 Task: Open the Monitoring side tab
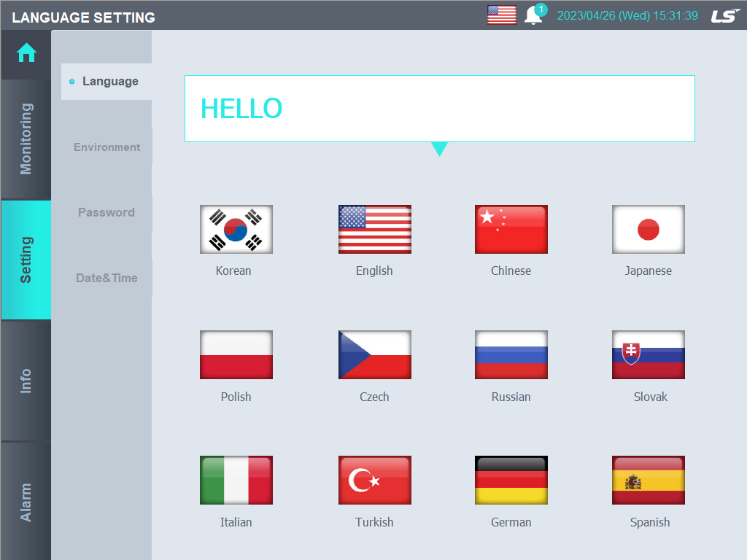(x=26, y=139)
